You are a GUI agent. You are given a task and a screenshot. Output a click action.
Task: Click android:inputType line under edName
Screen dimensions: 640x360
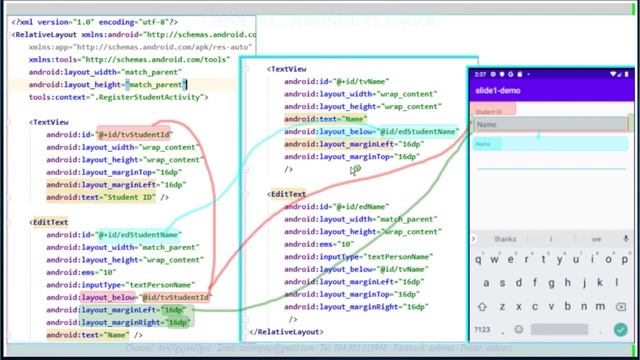[x=358, y=257]
